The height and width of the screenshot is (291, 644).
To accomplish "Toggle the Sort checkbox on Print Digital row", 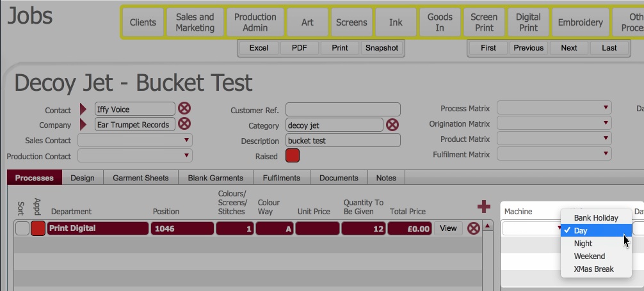I will (x=22, y=228).
